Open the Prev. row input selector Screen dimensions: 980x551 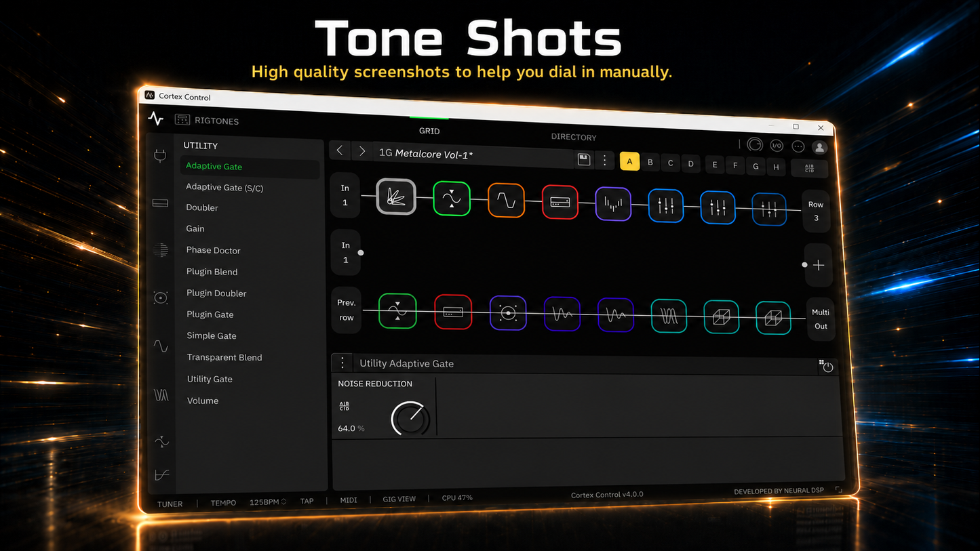point(347,310)
